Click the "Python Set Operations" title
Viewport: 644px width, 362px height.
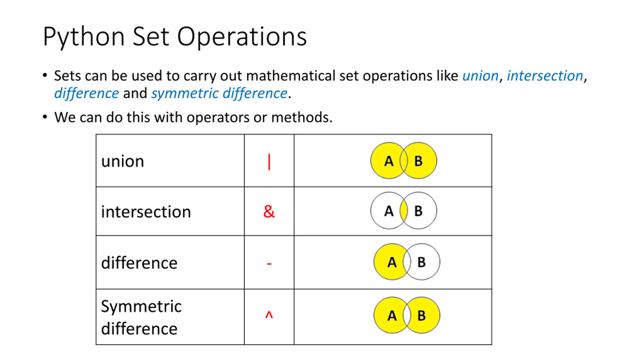coord(175,36)
